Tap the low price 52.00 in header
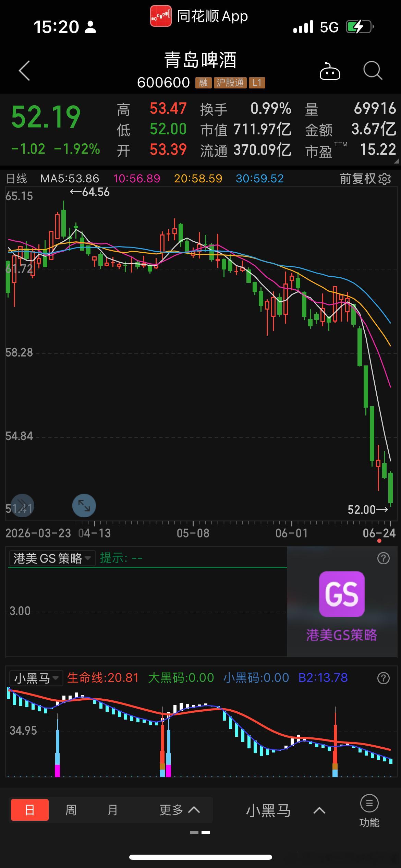This screenshot has height=868, width=401. pyautogui.click(x=168, y=129)
